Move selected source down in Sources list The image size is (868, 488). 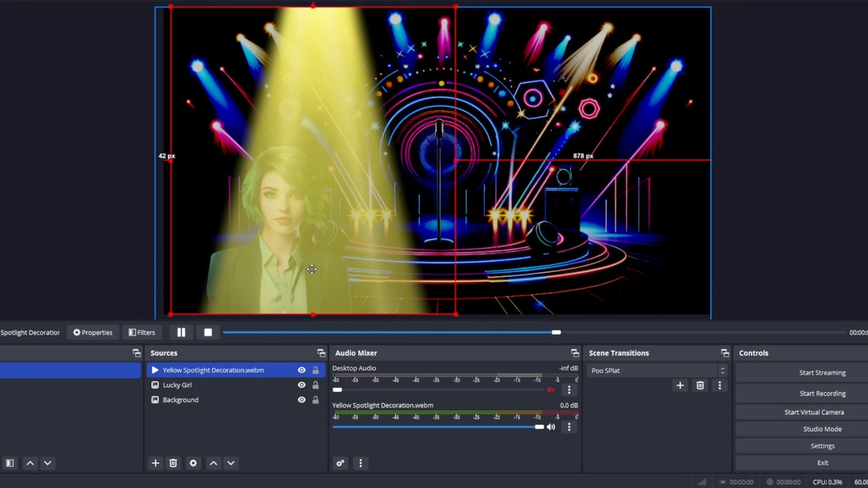pos(231,463)
